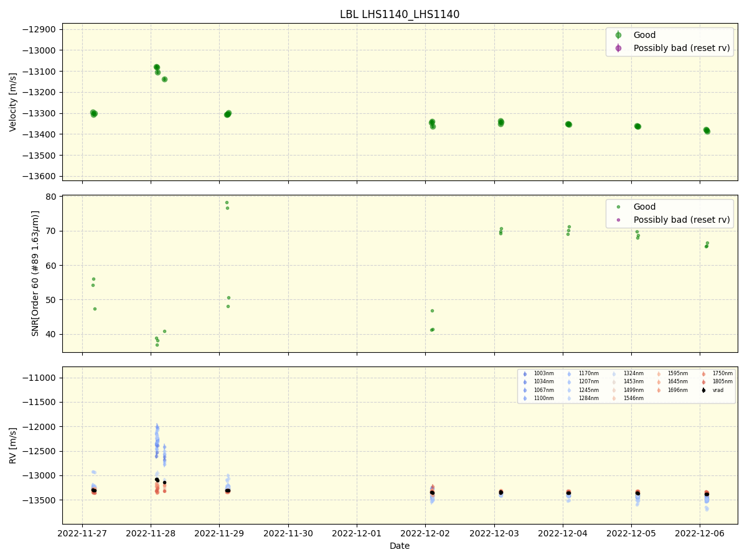Viewport: 747px width, 560px height.
Task: Select the '1499nm' legend label
Action: click(634, 390)
